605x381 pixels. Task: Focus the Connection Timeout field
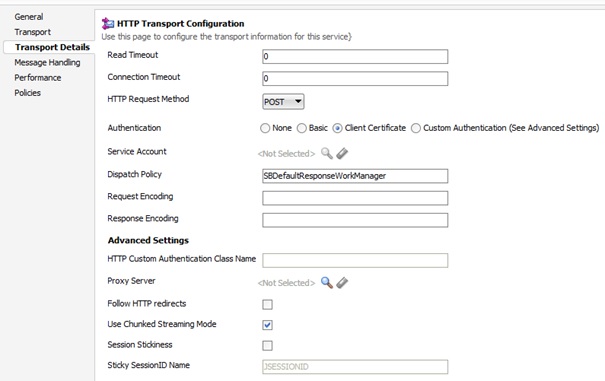point(355,79)
